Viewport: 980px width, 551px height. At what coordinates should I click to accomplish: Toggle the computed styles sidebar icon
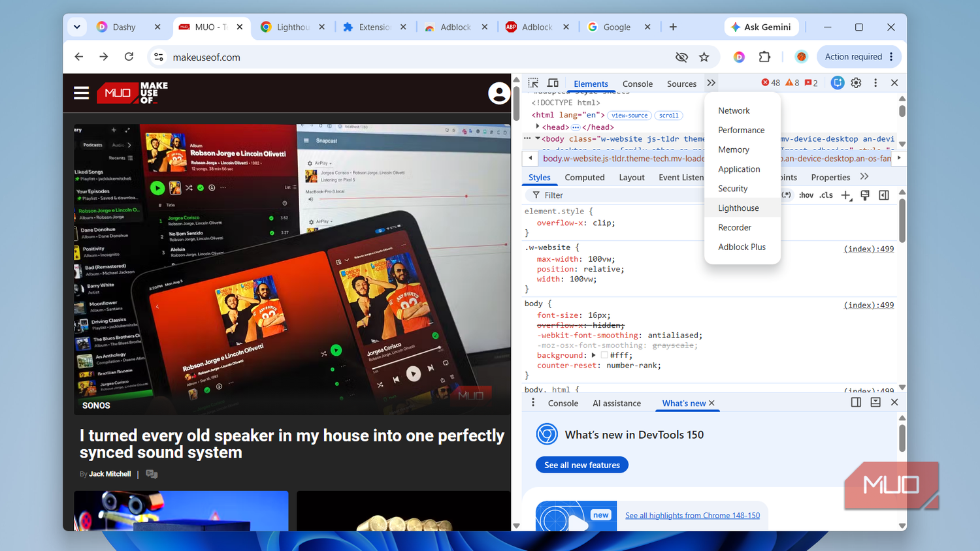(884, 195)
